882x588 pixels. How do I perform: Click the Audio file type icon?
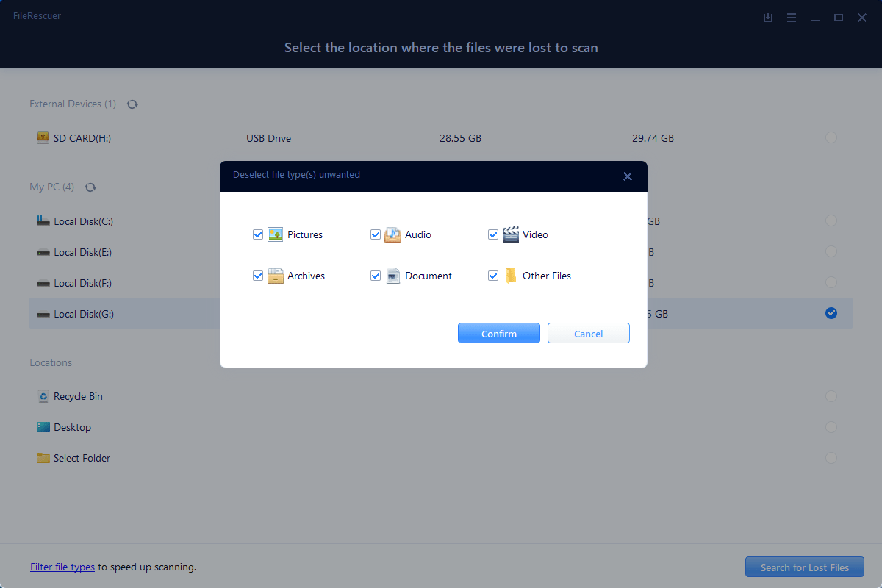pos(393,234)
